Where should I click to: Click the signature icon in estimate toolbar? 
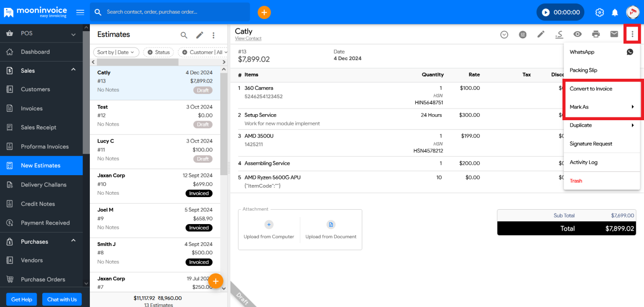point(559,34)
